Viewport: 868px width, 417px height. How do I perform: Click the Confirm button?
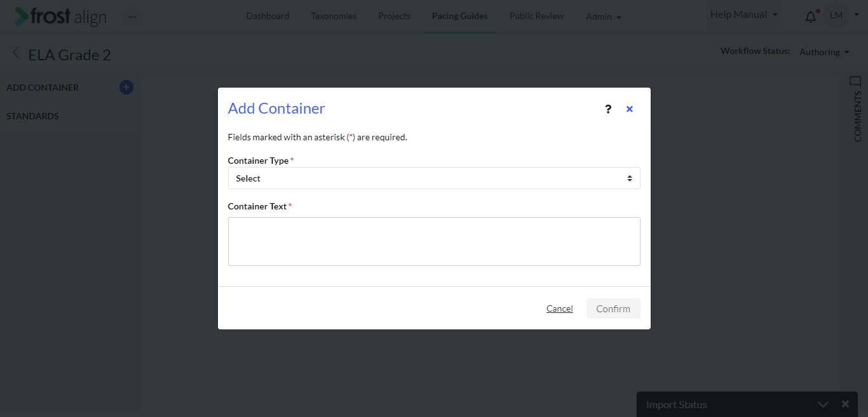613,308
